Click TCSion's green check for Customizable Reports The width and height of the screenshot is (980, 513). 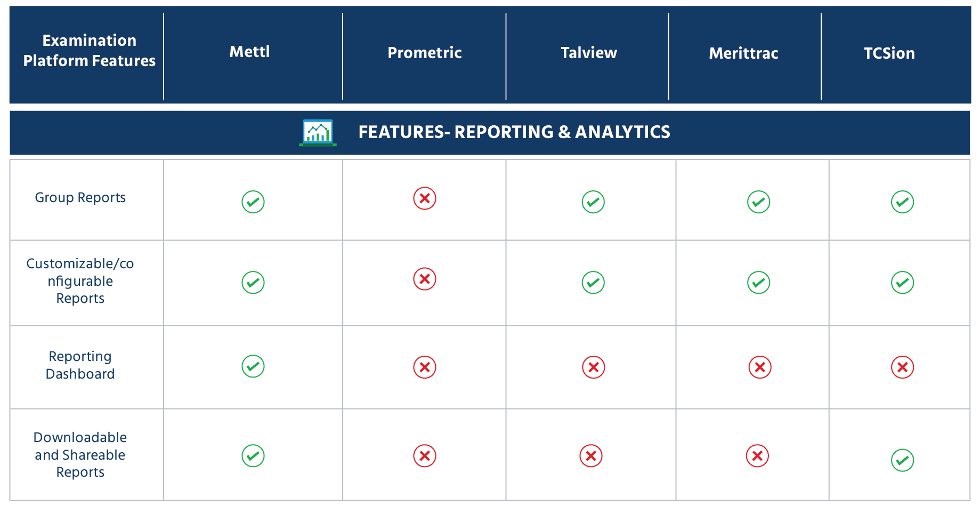pyautogui.click(x=903, y=283)
